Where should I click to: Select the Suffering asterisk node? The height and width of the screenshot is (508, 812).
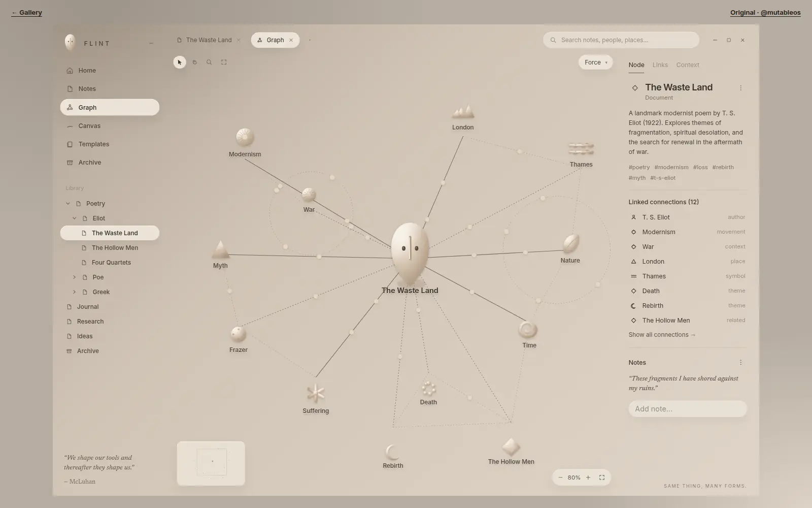click(316, 393)
